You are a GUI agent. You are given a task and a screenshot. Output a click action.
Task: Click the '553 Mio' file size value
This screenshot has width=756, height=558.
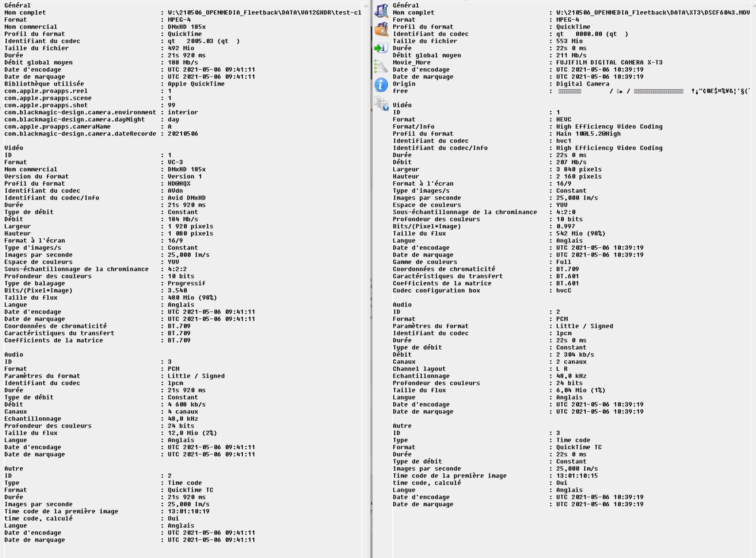(569, 41)
